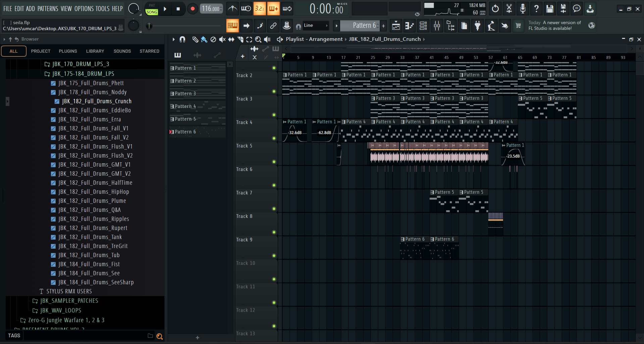Select the Slice tool in playlist toolbar

240,39
